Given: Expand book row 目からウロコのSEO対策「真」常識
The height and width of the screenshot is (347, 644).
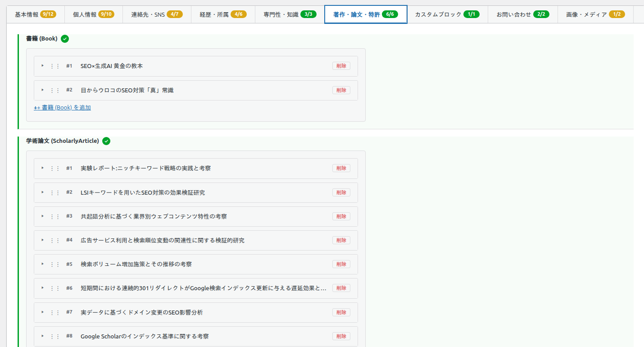Looking at the screenshot, I should click(x=43, y=90).
